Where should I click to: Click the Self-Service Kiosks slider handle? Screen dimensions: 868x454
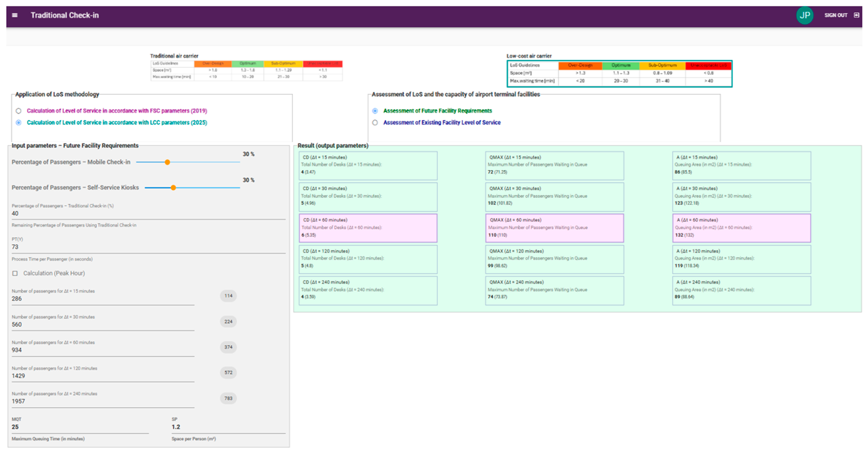click(x=173, y=188)
